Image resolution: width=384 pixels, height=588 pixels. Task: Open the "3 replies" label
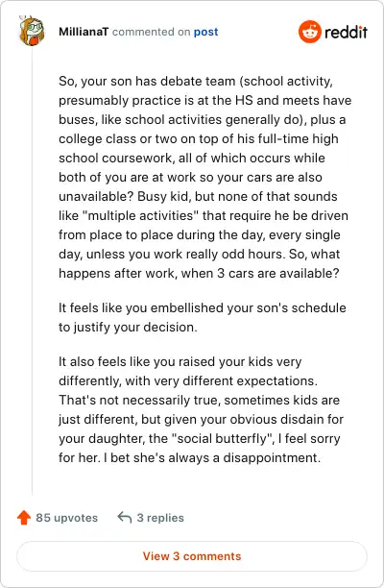click(160, 518)
